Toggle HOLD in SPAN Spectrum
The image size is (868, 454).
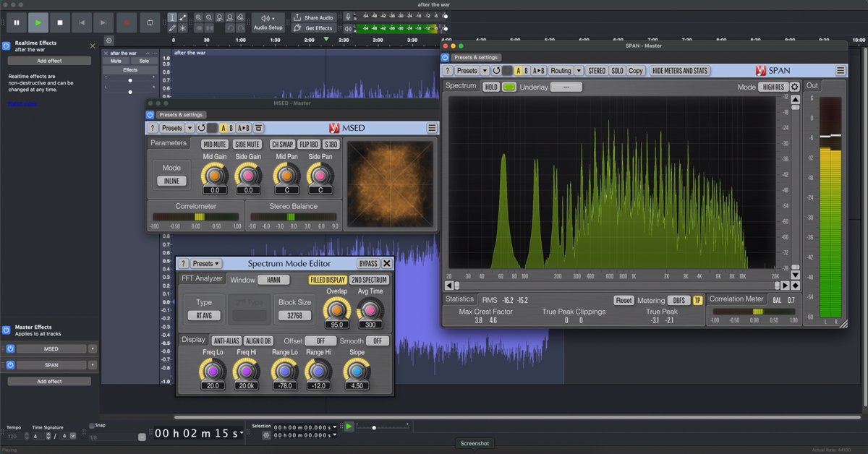[491, 87]
